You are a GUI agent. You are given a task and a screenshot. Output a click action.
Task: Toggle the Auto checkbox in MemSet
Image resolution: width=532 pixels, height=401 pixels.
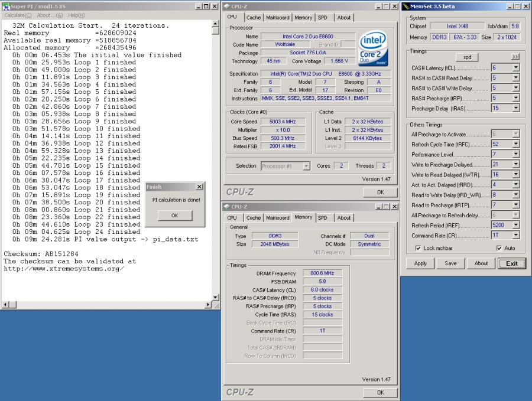[x=499, y=248]
